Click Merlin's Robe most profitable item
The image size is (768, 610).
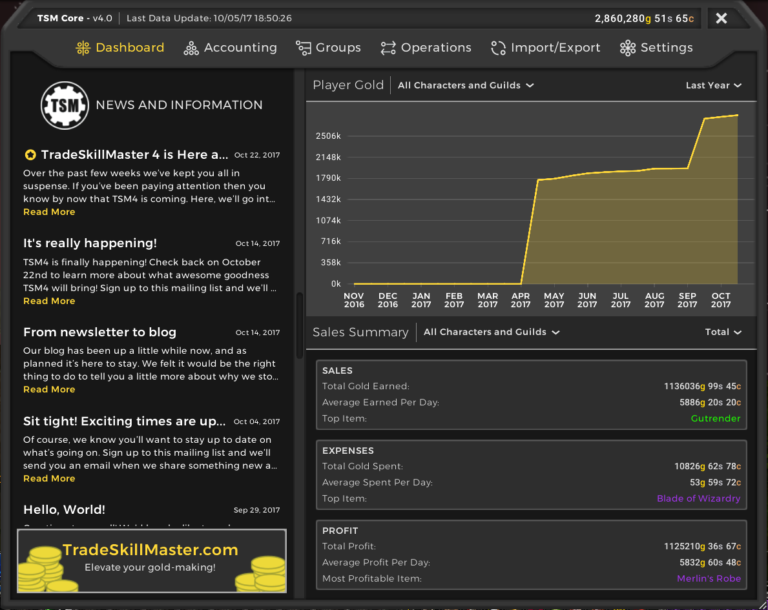tap(708, 579)
